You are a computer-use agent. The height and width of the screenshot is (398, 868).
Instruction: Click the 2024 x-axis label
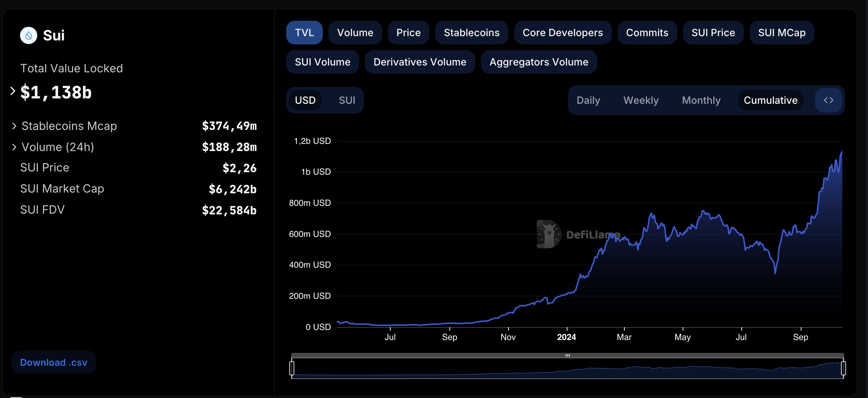(x=567, y=337)
